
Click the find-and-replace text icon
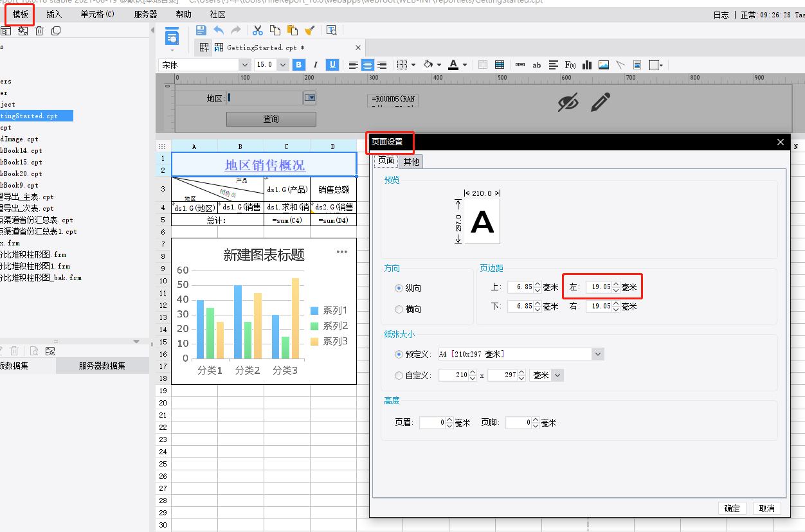332,30
